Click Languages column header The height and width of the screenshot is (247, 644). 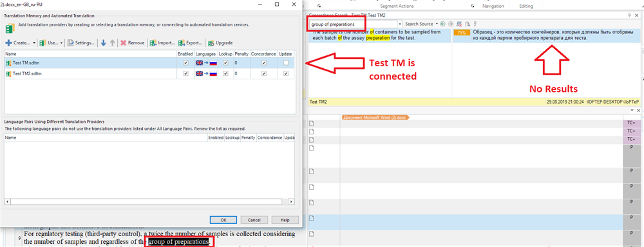point(206,54)
